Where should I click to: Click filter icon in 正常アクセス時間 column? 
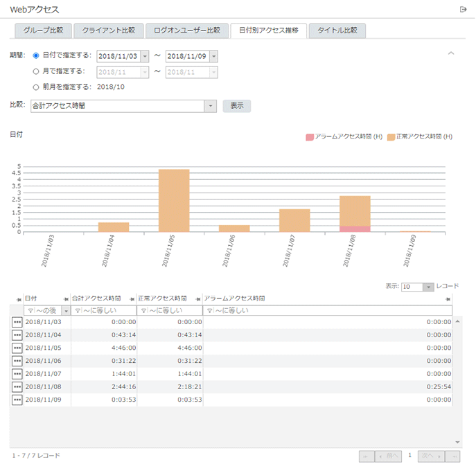tap(143, 311)
